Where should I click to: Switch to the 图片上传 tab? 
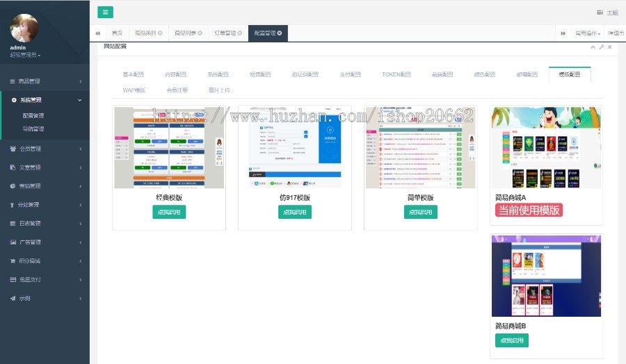point(220,90)
